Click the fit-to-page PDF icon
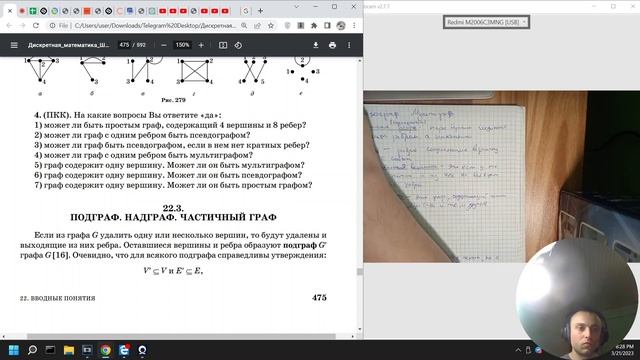This screenshot has height=360, width=640. click(x=223, y=45)
